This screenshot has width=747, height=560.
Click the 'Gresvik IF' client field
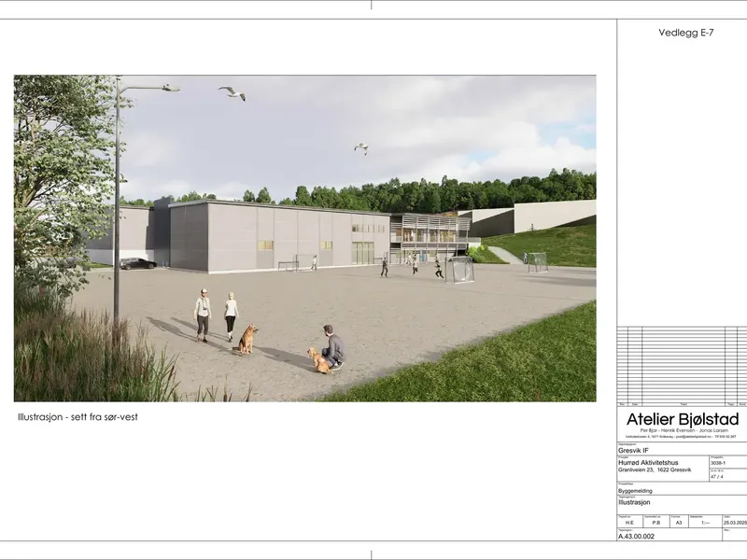[x=633, y=451]
